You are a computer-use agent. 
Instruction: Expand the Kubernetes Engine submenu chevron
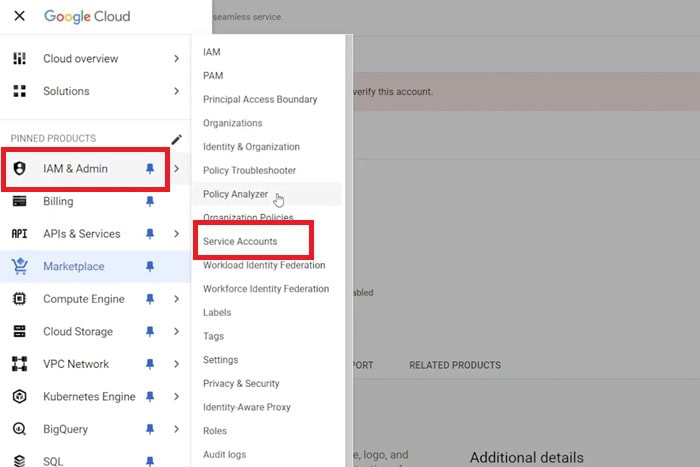click(176, 396)
